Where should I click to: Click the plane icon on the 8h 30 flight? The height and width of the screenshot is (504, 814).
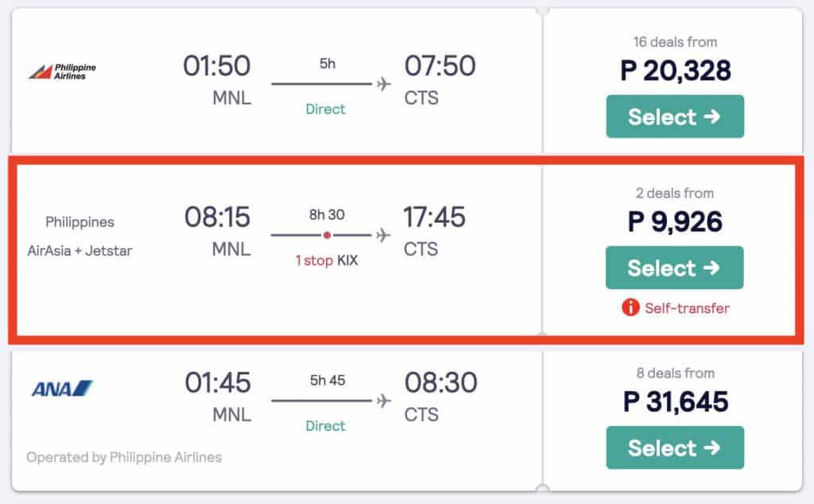(384, 235)
